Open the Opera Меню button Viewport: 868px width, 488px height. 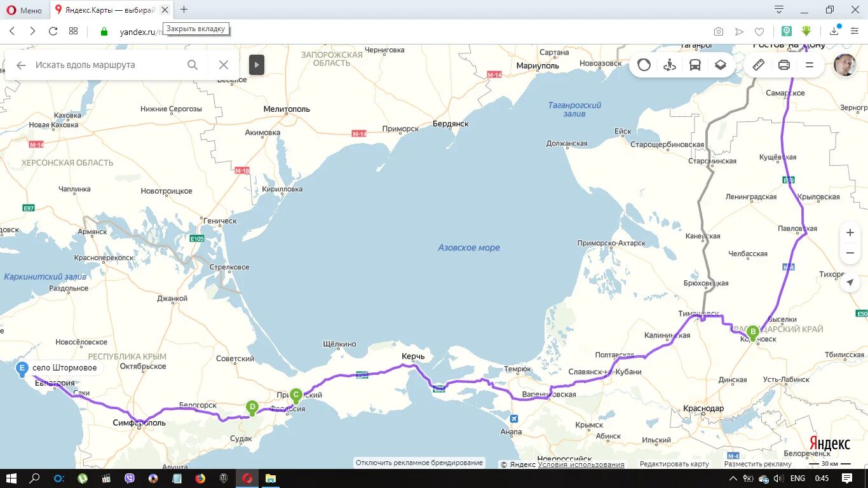tap(24, 10)
